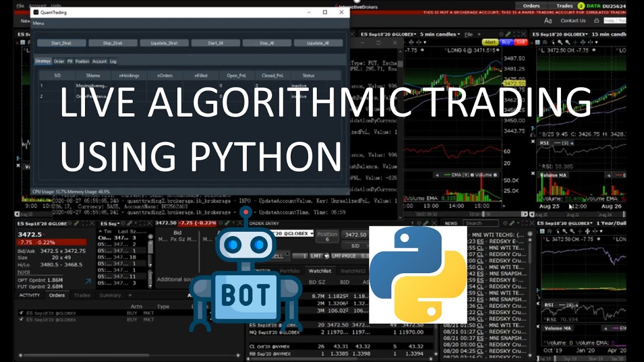Click the Start_All button
Viewport: 644px width, 362px height.
(x=215, y=43)
